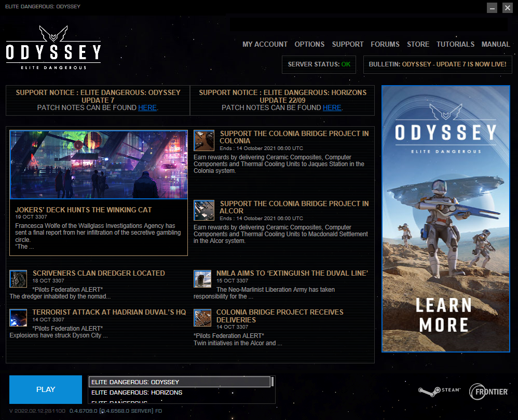Open Colonia Bridge Project Receives Deliveries headline
This screenshot has width=518, height=420.
coord(280,316)
